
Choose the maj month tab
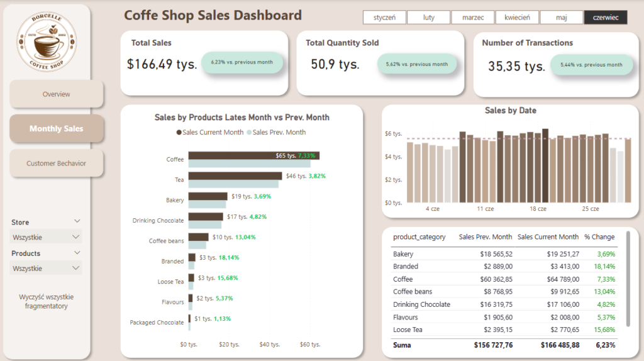pos(561,18)
